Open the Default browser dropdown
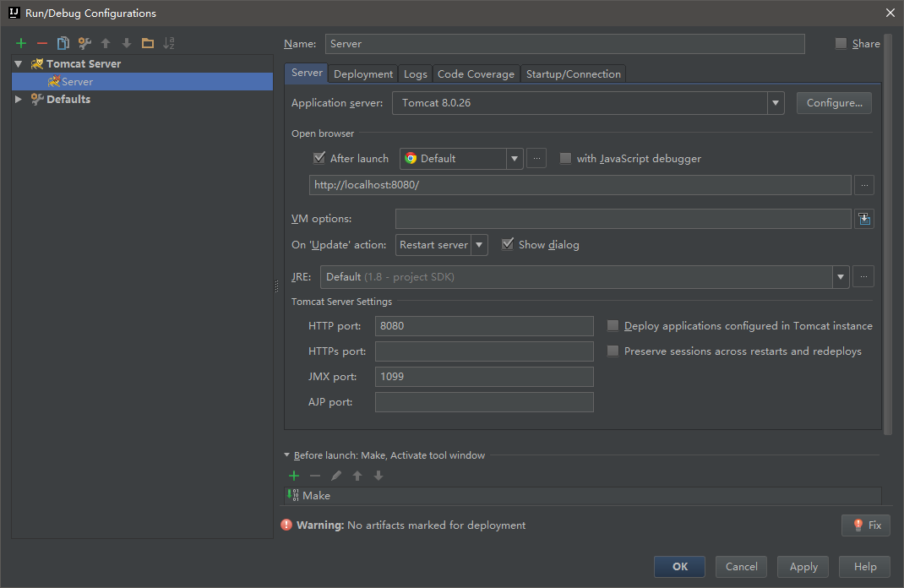This screenshot has width=904, height=588. (515, 159)
